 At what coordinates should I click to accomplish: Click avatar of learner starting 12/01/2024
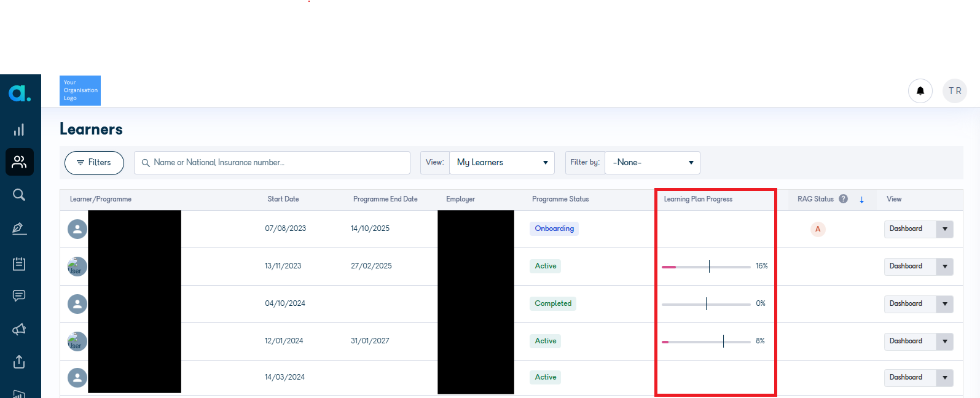point(77,341)
